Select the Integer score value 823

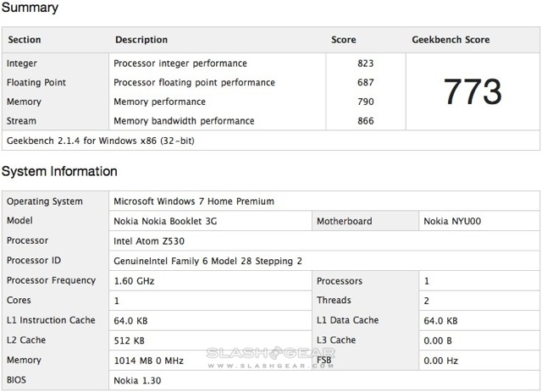pos(367,63)
